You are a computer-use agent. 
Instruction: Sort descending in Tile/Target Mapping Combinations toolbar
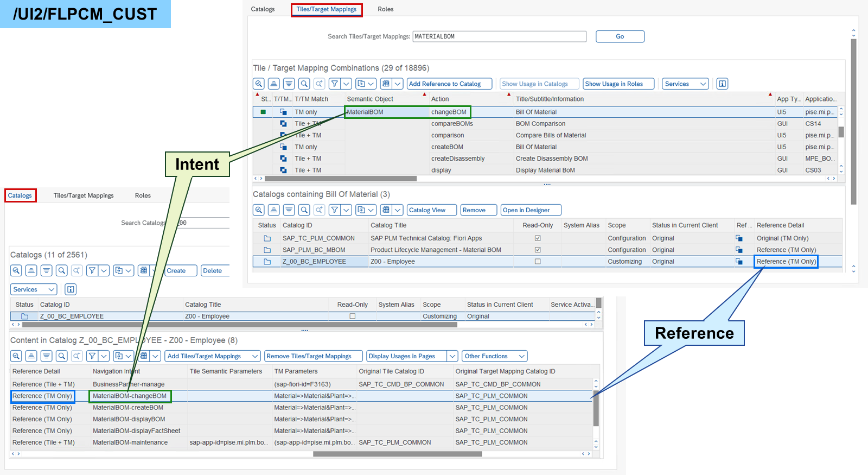(x=289, y=84)
